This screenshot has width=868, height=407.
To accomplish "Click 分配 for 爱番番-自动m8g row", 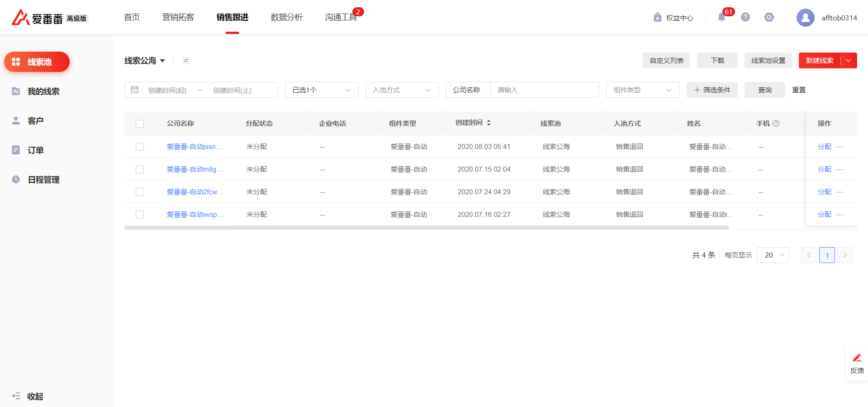I will tap(825, 169).
